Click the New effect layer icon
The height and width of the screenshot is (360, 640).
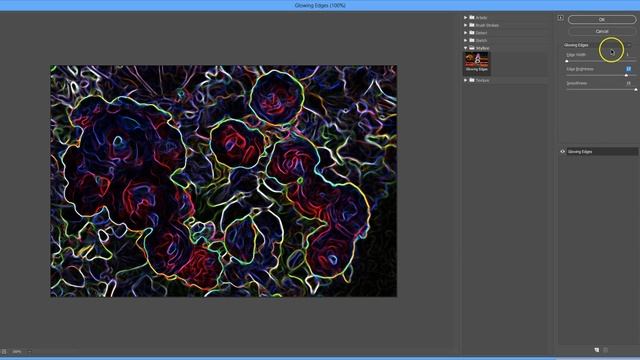click(597, 350)
